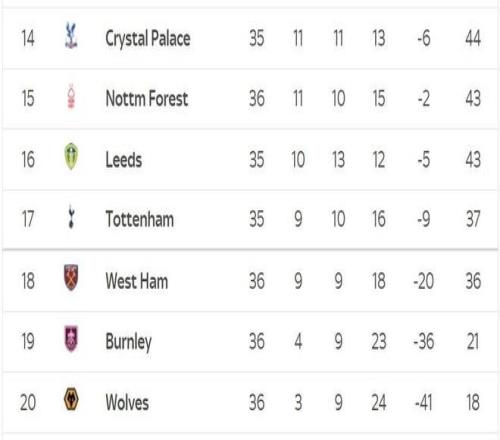Open the West Ham team page

tap(137, 281)
